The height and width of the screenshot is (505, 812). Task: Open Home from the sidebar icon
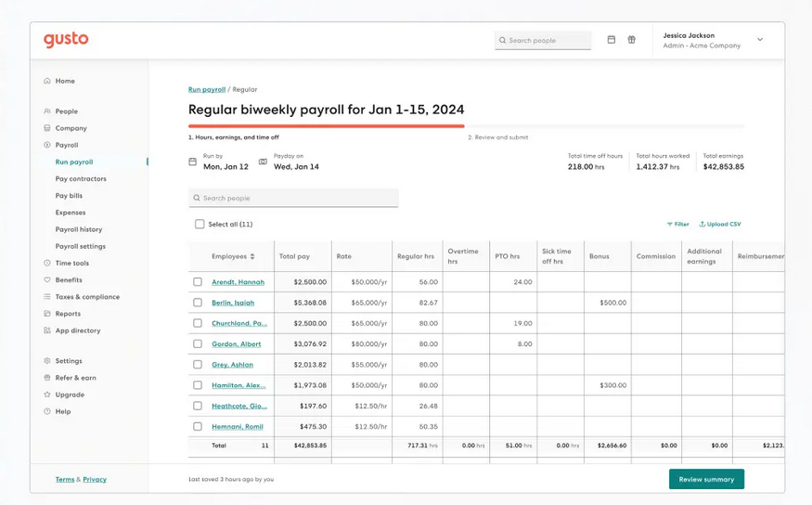pos(47,81)
